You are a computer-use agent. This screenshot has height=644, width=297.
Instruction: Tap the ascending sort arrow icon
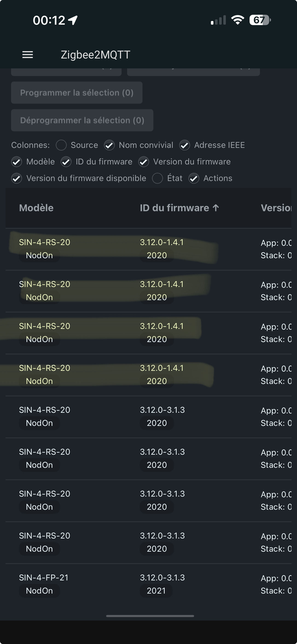click(216, 208)
